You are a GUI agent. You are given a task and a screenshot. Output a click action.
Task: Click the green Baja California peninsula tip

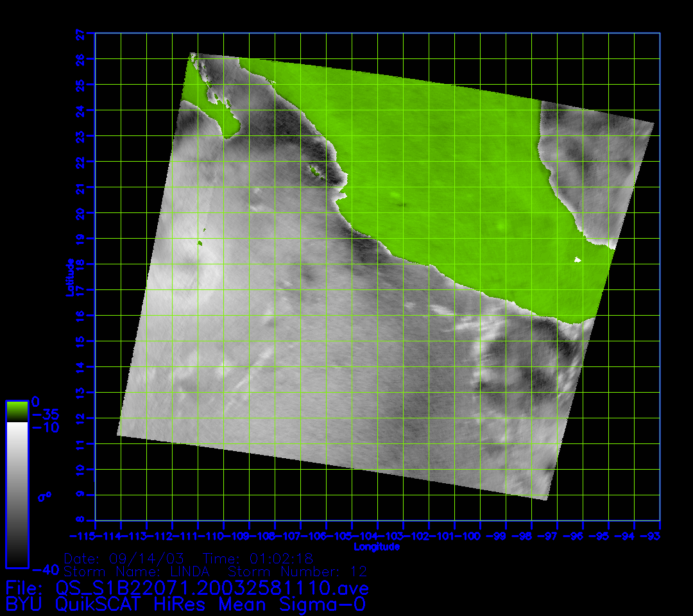tap(230, 124)
